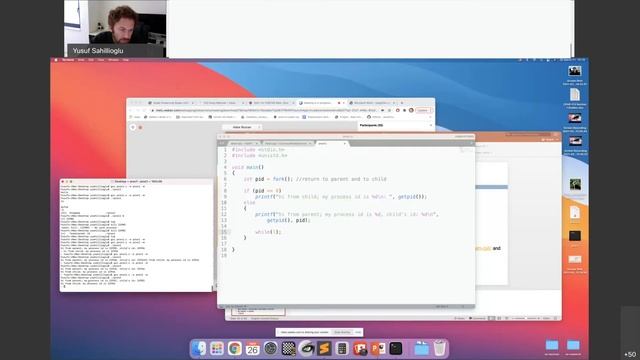Screen dimensions: 640x360
Task: Select the black image file on desktop
Action: pyautogui.click(x=575, y=236)
